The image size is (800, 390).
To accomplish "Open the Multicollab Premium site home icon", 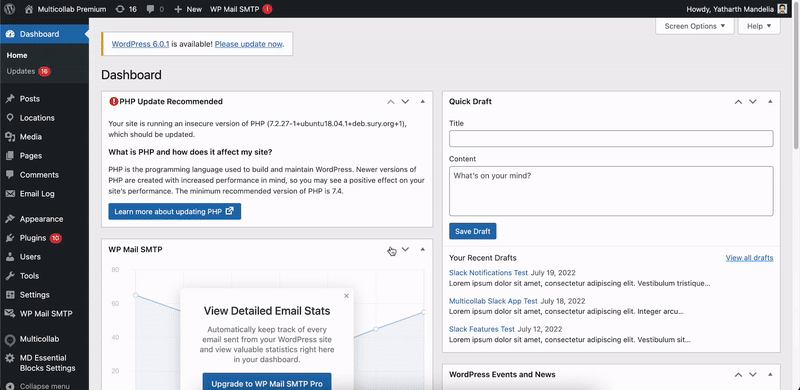I will click(x=29, y=9).
